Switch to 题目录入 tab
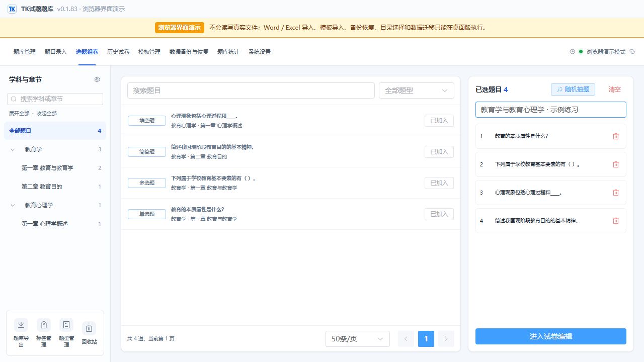The width and height of the screenshot is (644, 362). (56, 52)
